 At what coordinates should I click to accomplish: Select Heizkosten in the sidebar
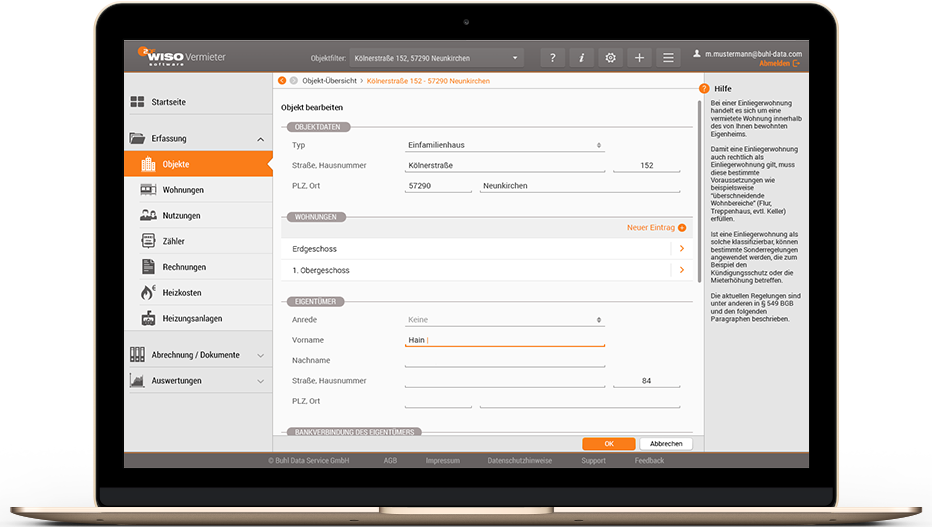pos(181,293)
